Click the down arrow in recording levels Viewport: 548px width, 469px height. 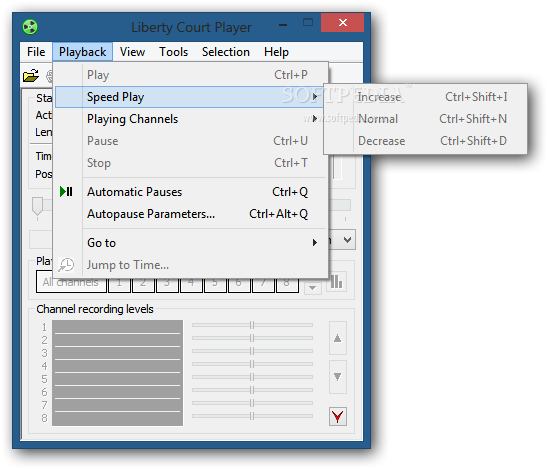(338, 377)
